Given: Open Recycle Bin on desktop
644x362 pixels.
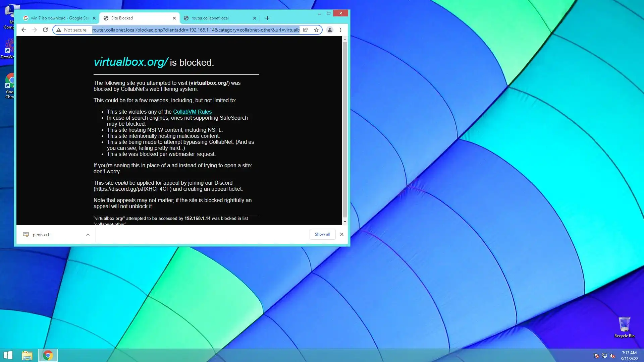Looking at the screenshot, I should pyautogui.click(x=624, y=325).
